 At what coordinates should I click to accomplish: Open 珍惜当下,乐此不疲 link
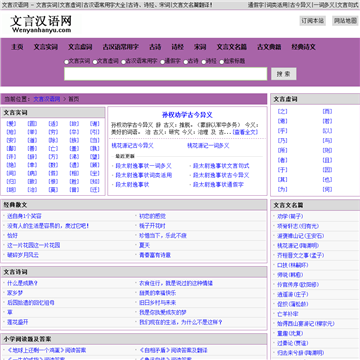pyautogui.click(x=163, y=236)
